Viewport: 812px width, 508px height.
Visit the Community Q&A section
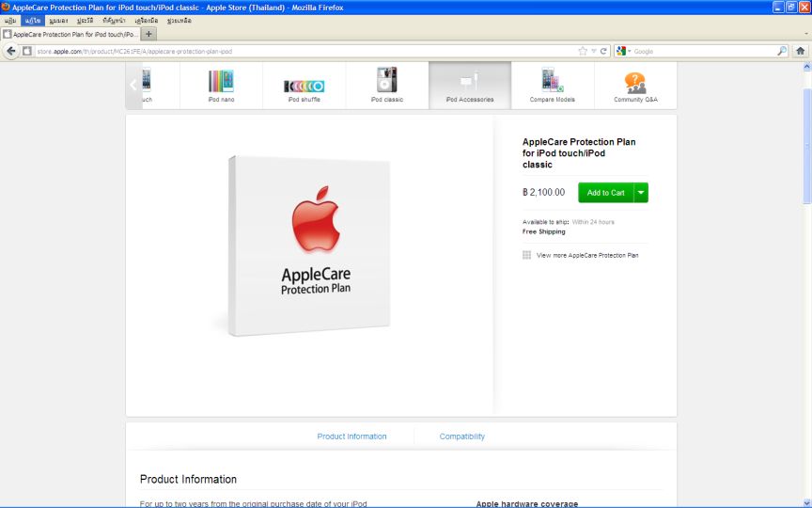pos(635,85)
